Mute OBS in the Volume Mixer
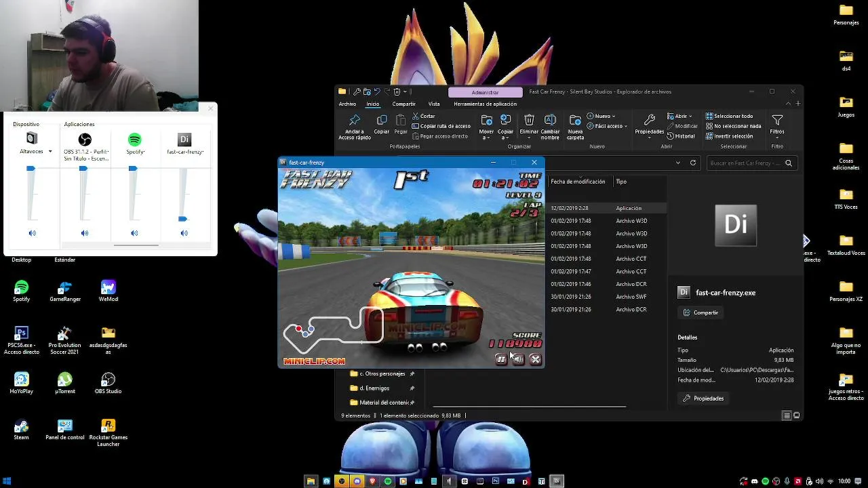The width and height of the screenshot is (868, 488). click(84, 233)
